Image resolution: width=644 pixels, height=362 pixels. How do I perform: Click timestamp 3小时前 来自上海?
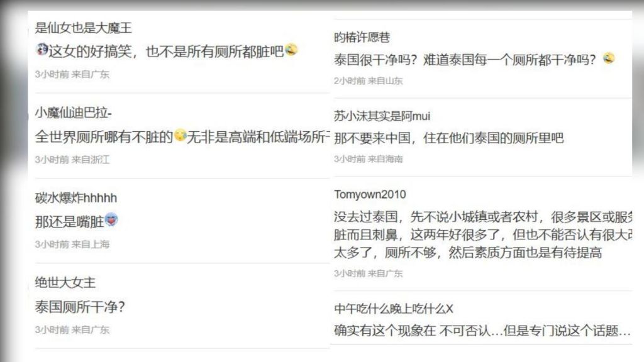coord(72,244)
